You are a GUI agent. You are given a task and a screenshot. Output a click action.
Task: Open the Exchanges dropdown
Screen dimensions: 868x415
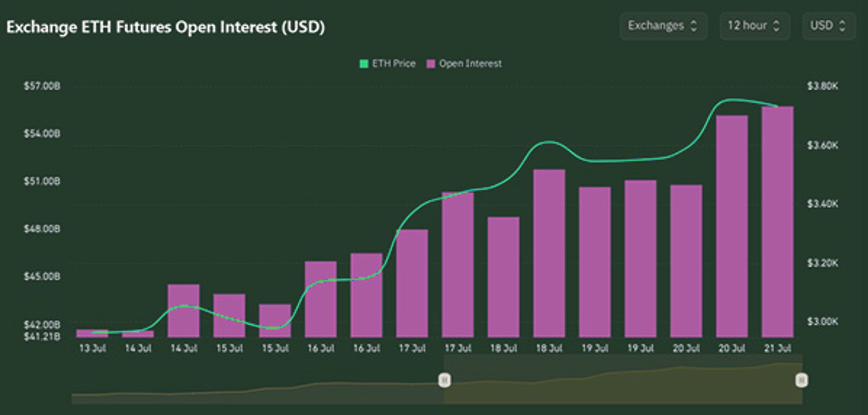663,26
